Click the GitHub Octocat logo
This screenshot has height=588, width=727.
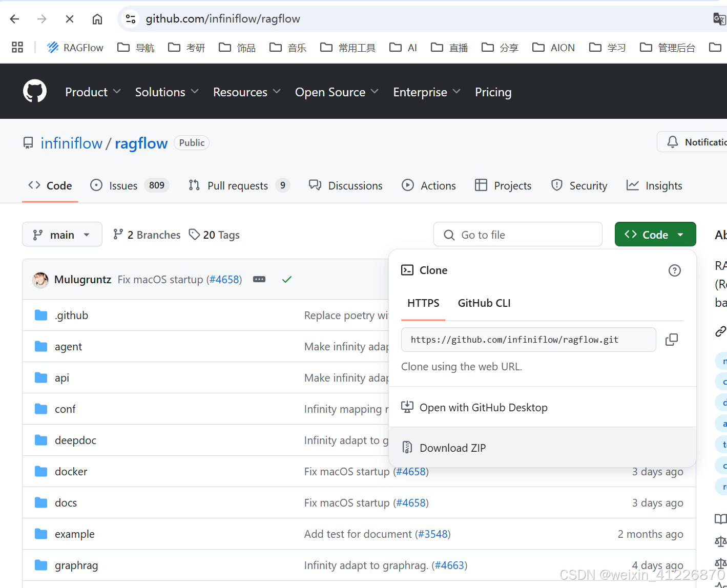(35, 91)
